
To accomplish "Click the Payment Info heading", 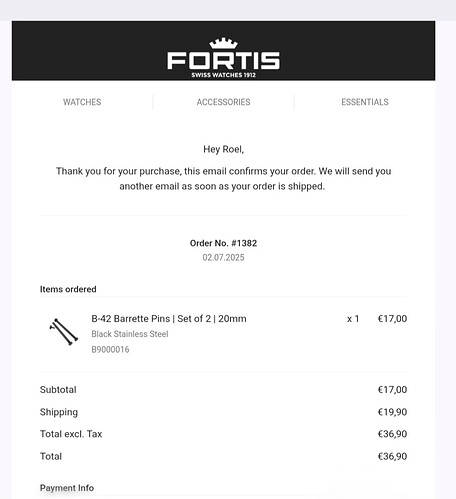I will coord(67,488).
